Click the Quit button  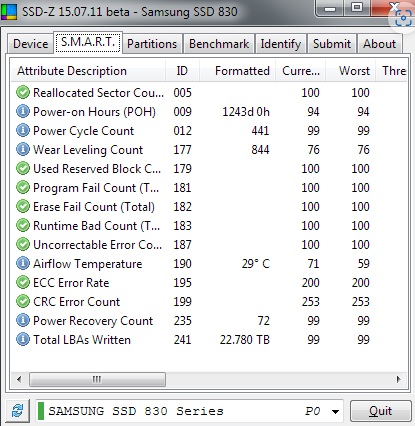(x=381, y=411)
